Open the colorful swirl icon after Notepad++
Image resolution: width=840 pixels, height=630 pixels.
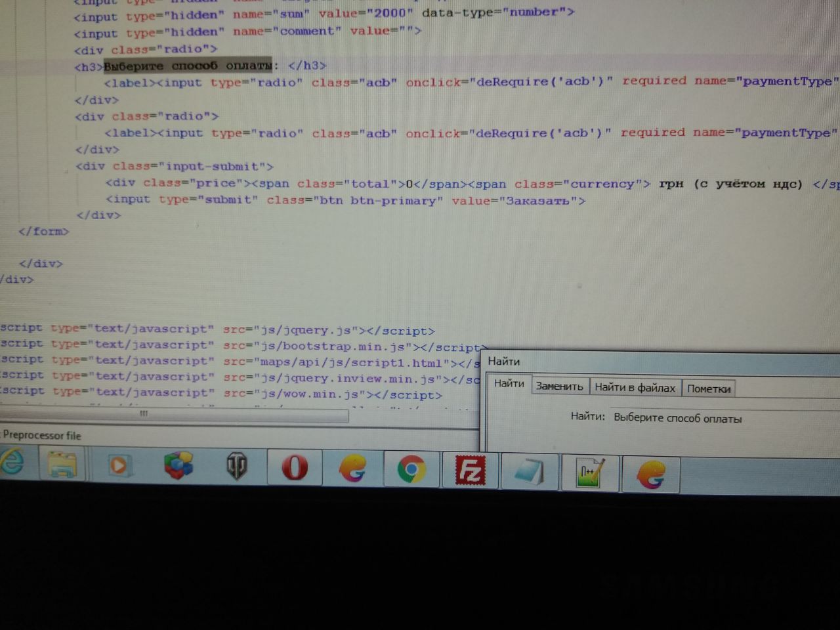pos(650,474)
